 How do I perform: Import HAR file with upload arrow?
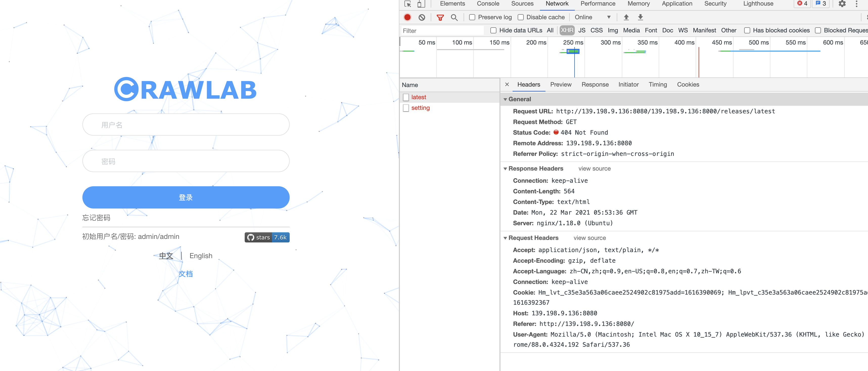pos(626,17)
